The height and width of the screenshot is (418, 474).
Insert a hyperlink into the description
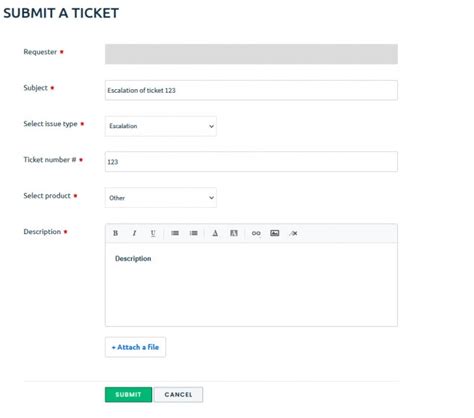click(256, 233)
